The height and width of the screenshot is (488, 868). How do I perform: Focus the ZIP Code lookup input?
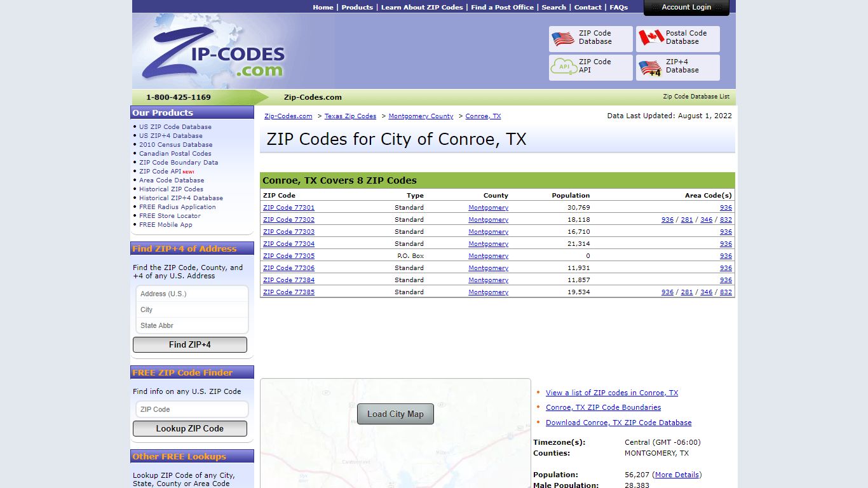pos(192,409)
